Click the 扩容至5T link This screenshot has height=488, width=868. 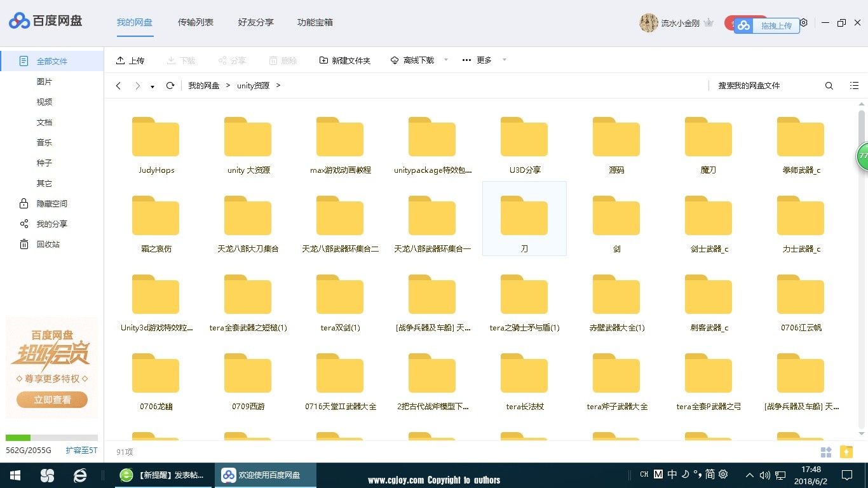pos(81,450)
